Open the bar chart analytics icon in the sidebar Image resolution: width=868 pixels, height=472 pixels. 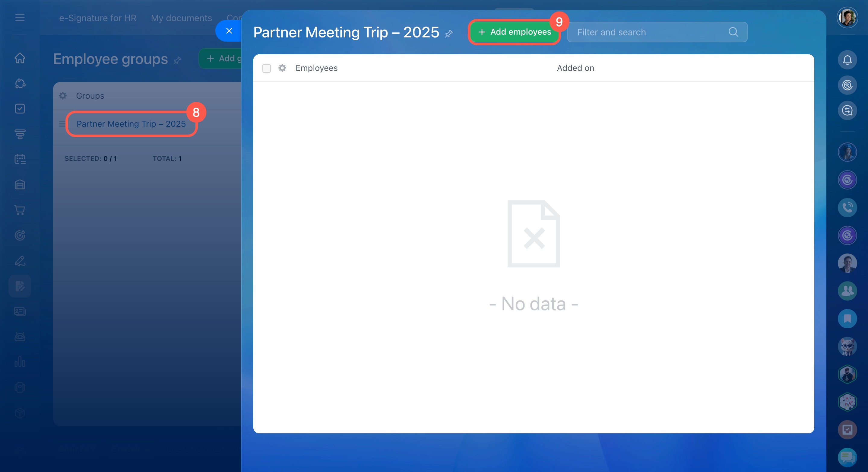click(20, 362)
